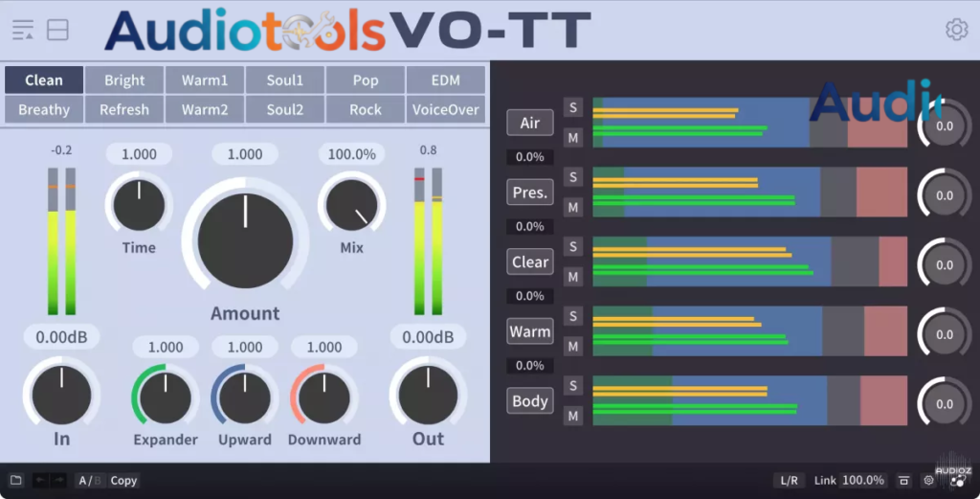This screenshot has width=980, height=499.
Task: Select the Pop preset tab
Action: [365, 80]
